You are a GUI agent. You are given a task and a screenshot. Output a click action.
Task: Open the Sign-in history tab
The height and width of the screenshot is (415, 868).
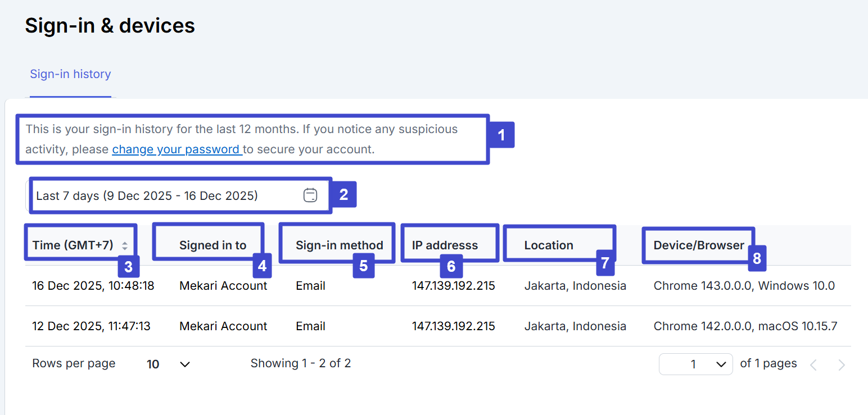tap(70, 74)
